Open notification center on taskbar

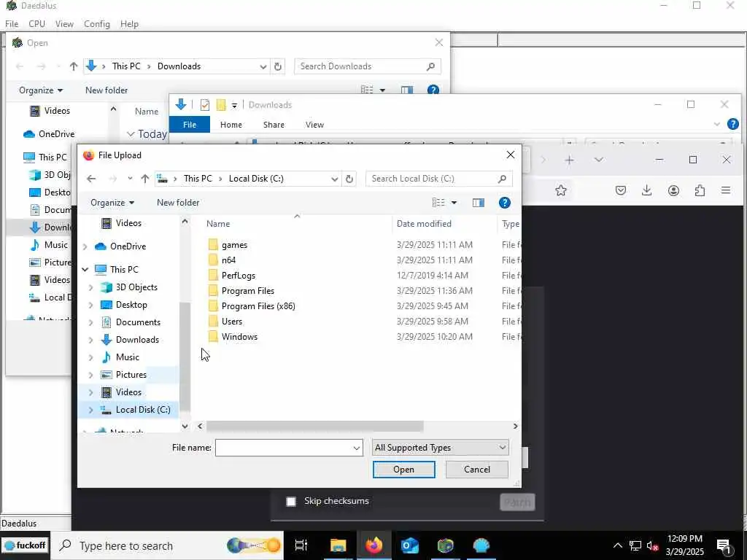click(724, 546)
